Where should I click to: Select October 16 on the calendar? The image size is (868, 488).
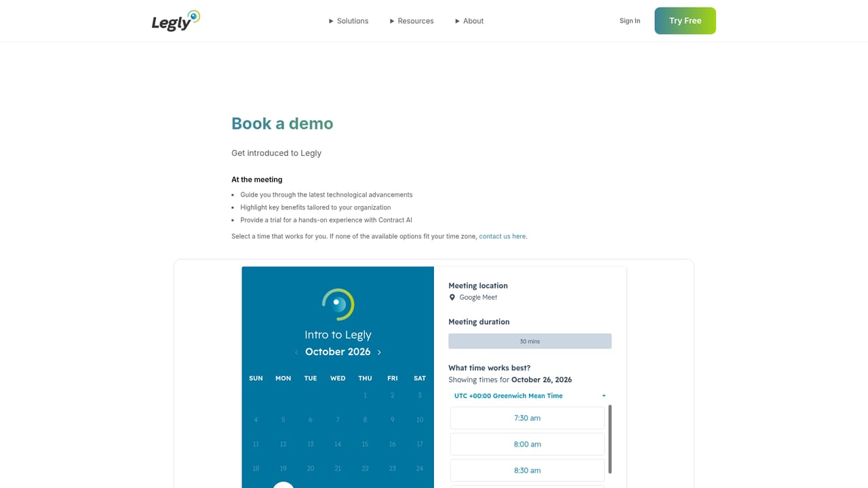[392, 444]
